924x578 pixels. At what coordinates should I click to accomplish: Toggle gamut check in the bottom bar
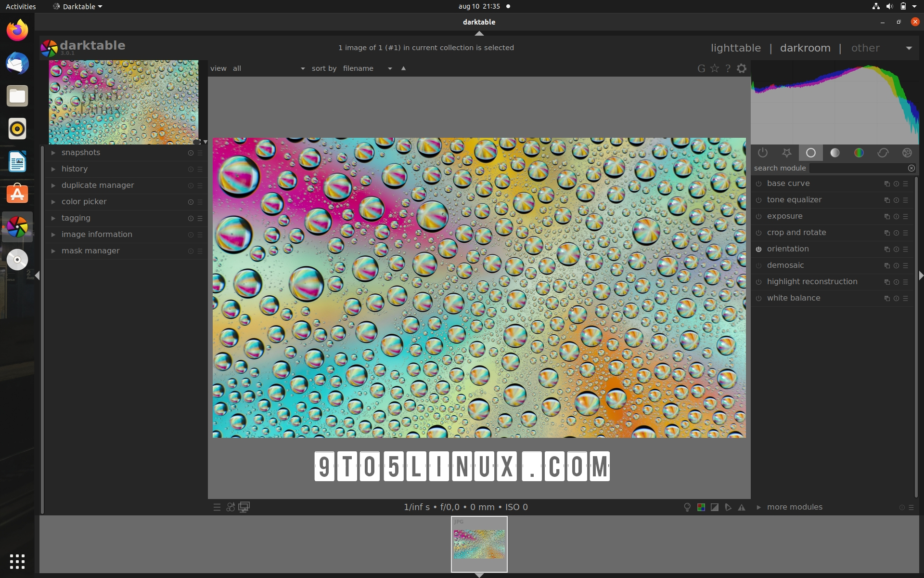[742, 507]
